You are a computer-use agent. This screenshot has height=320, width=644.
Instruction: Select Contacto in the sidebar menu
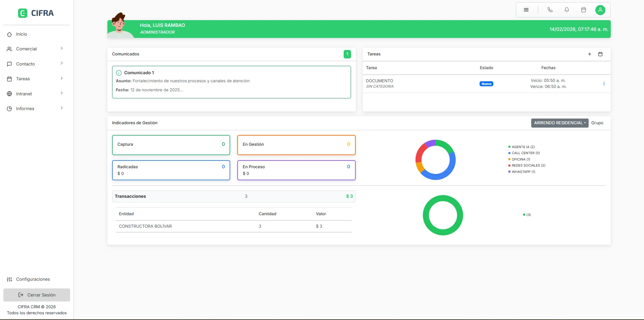[x=26, y=64]
